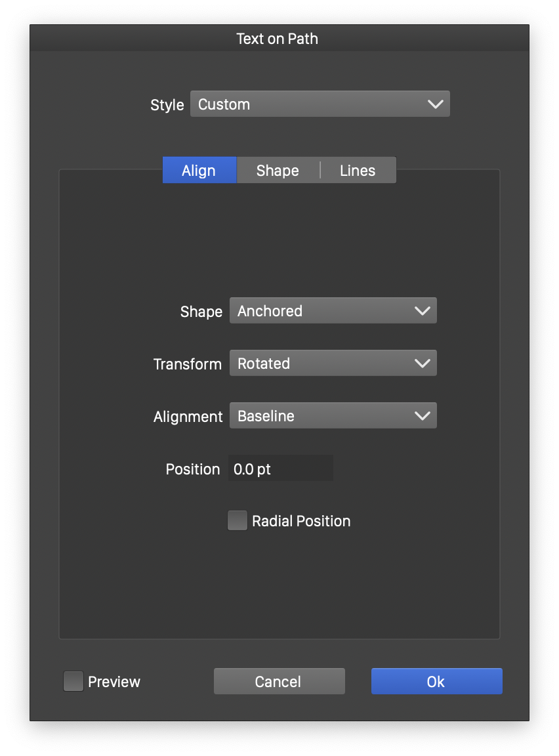Select the Align tab
Viewport: 559px width, 756px height.
pyautogui.click(x=199, y=171)
